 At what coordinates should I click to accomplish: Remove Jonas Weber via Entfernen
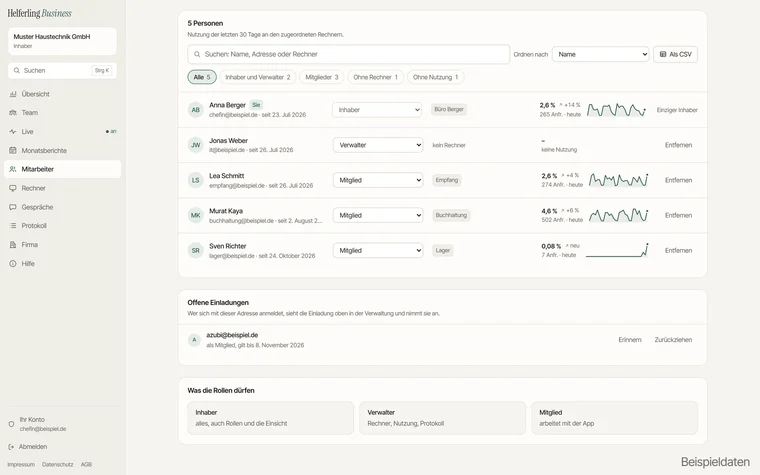678,145
